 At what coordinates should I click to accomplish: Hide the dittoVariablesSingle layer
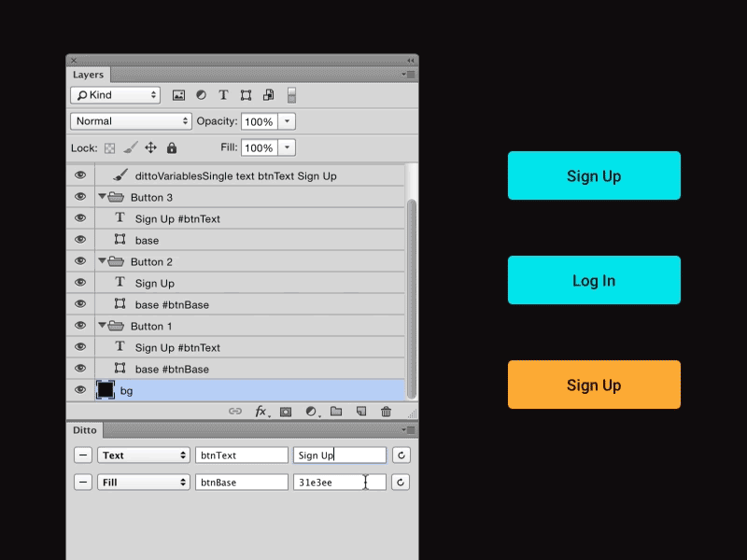[x=80, y=175]
